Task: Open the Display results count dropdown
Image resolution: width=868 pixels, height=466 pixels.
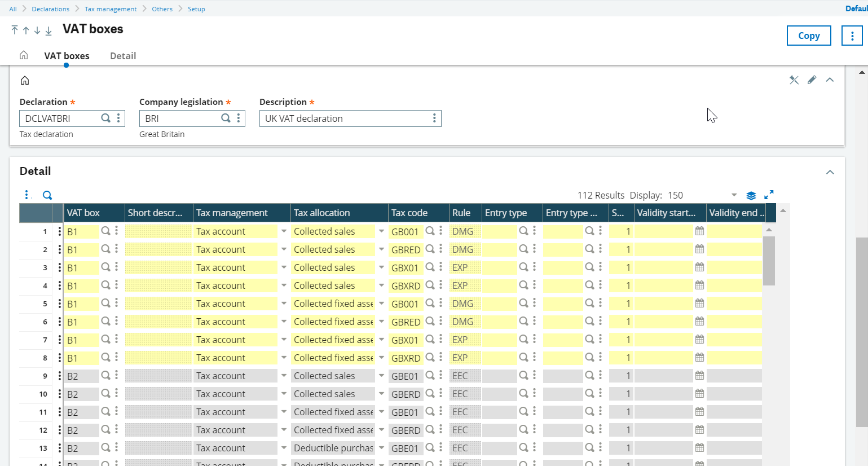Action: click(734, 195)
